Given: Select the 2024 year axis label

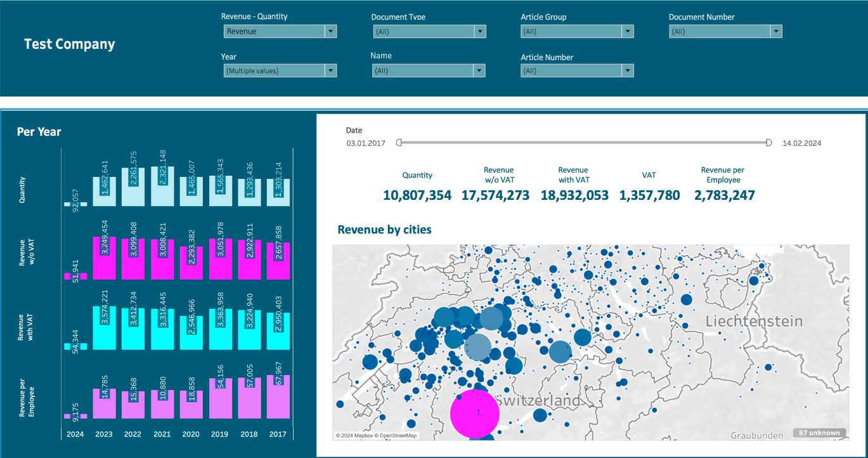Looking at the screenshot, I should (x=75, y=434).
